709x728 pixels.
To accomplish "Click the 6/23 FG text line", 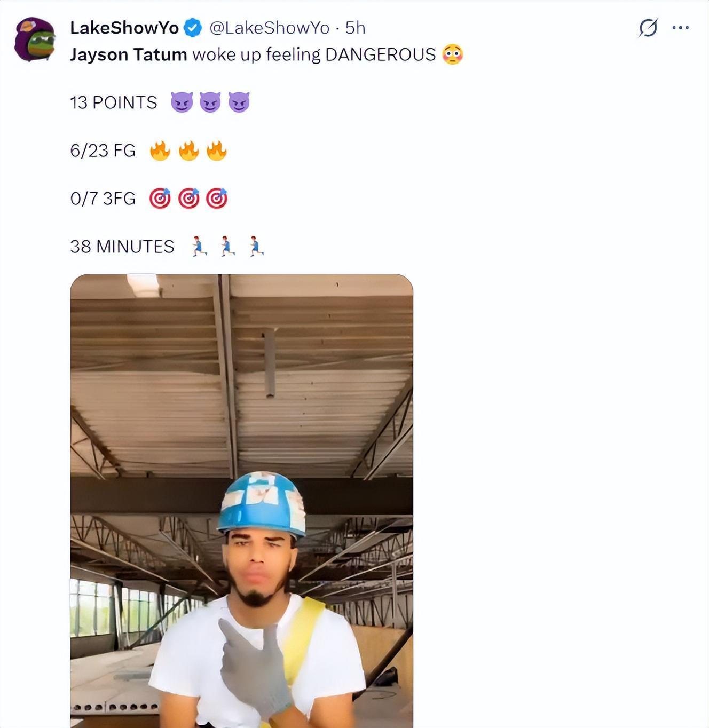I will [103, 151].
